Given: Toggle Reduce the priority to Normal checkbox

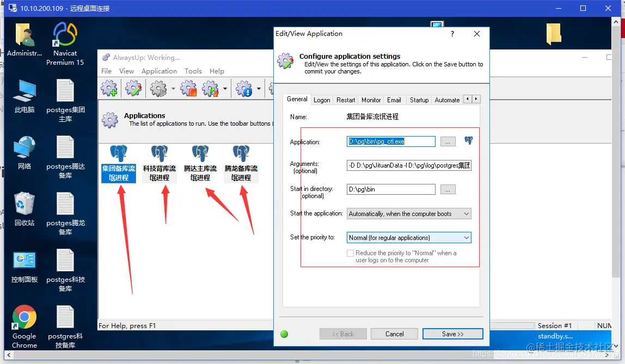Looking at the screenshot, I should [x=351, y=254].
